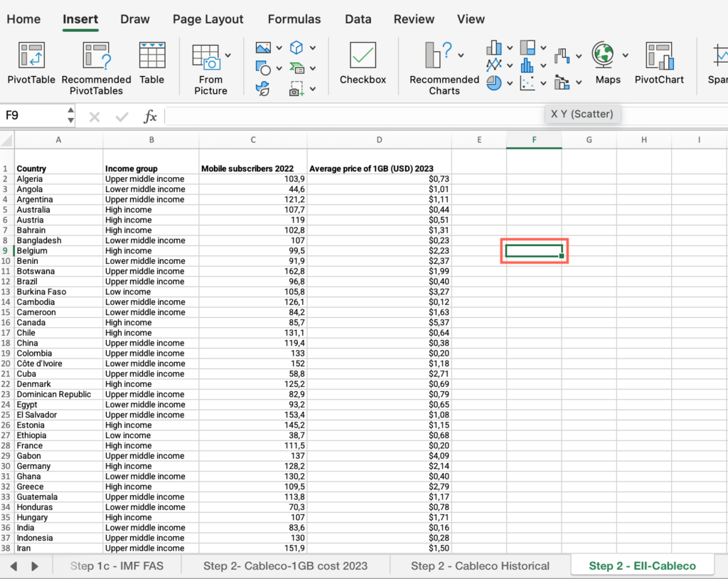The image size is (728, 579).
Task: Expand the 3D Models dropdown arrow
Action: 313,48
